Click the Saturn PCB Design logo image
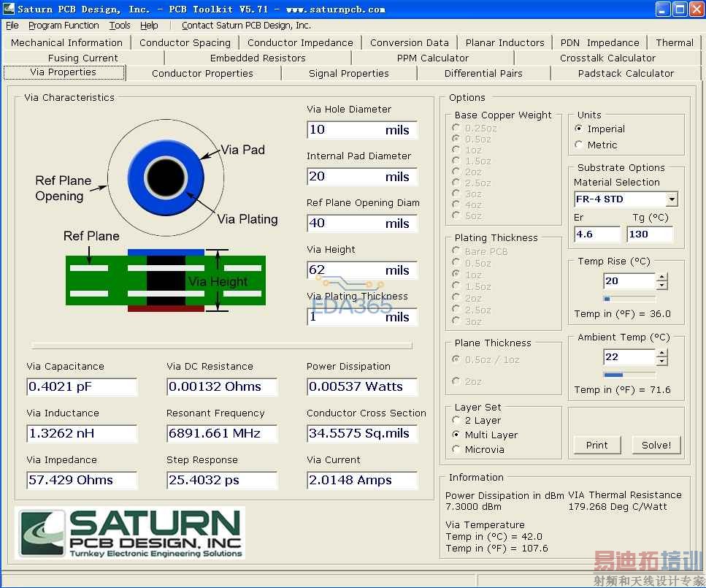The width and height of the screenshot is (706, 588). (x=130, y=534)
